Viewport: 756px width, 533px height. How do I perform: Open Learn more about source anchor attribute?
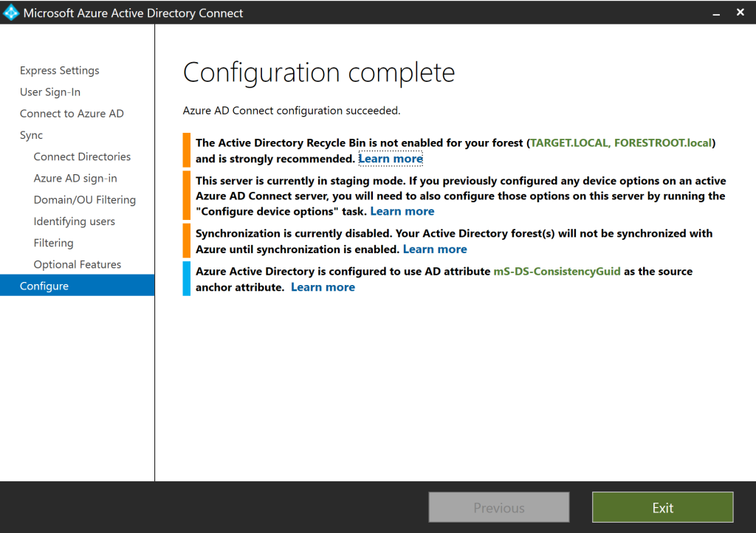coord(323,287)
